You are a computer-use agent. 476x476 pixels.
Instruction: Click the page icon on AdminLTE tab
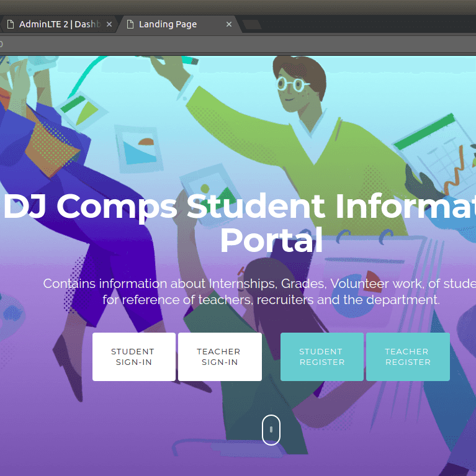click(x=11, y=24)
